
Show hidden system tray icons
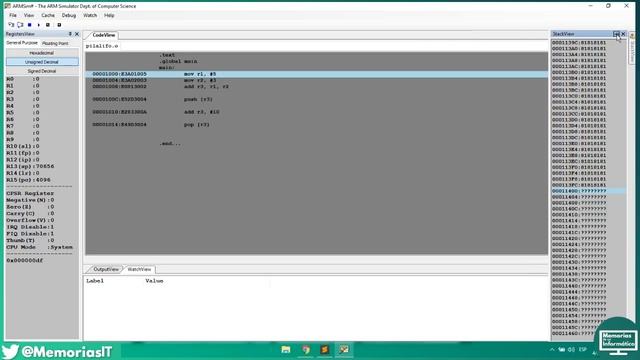pyautogui.click(x=552, y=350)
